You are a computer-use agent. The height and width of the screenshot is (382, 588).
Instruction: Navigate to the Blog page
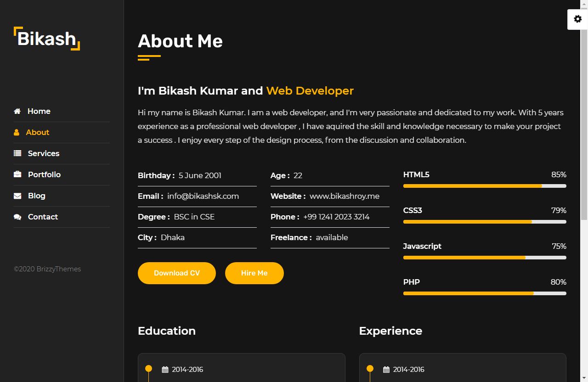tap(36, 196)
